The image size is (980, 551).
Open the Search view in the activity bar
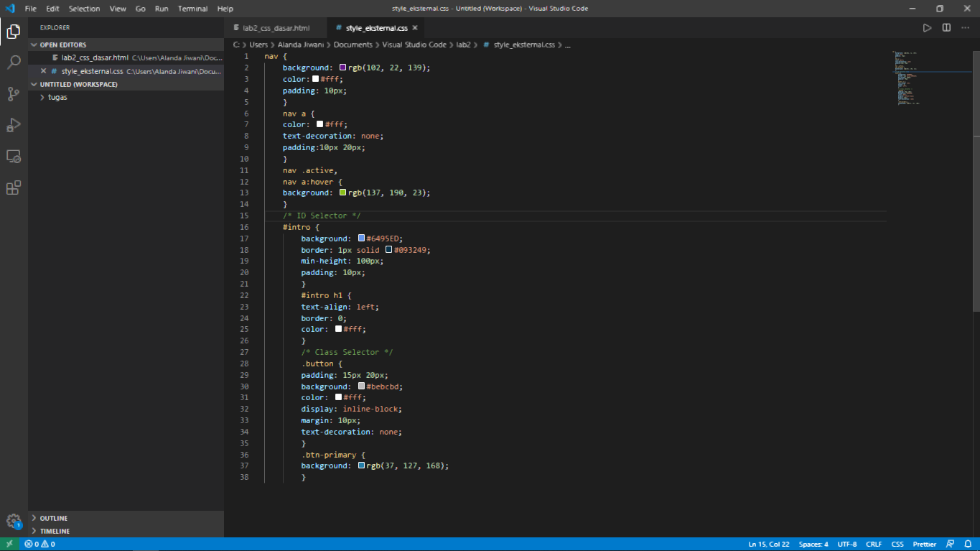tap(13, 62)
